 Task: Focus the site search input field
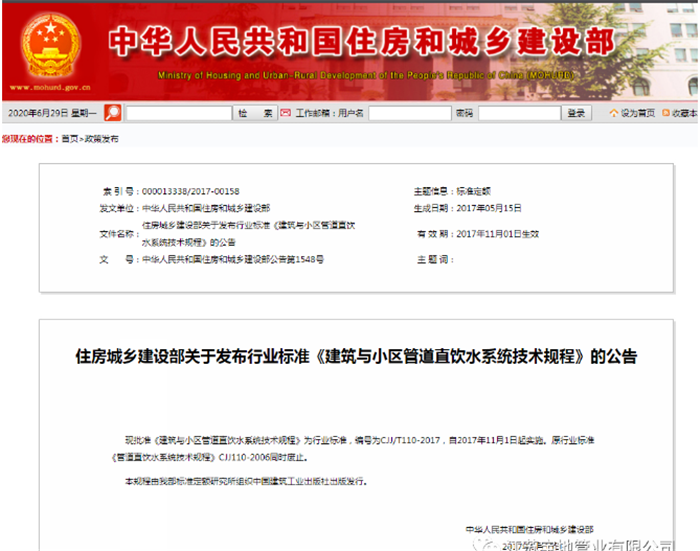tap(179, 113)
